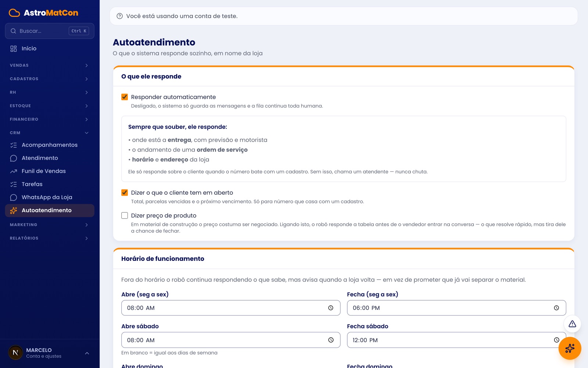The height and width of the screenshot is (368, 588).
Task: Open time picker clock for Fecha sábado
Action: [556, 340]
